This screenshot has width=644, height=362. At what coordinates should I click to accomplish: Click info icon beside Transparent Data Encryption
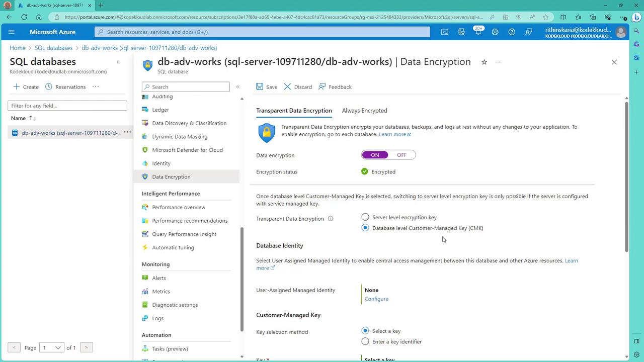[x=331, y=219]
